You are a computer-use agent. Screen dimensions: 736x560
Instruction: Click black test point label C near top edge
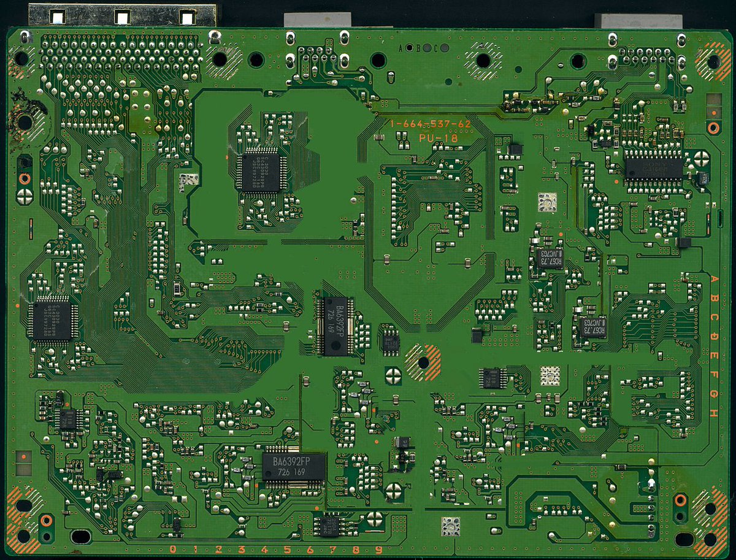tap(435, 48)
